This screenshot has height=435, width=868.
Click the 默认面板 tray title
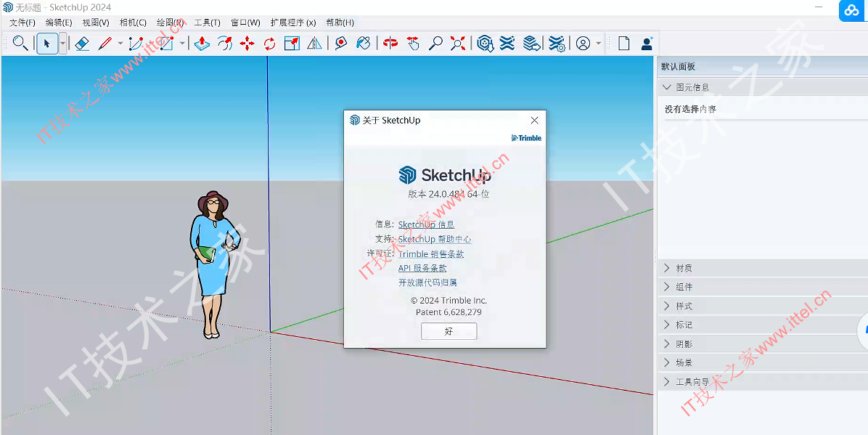678,67
